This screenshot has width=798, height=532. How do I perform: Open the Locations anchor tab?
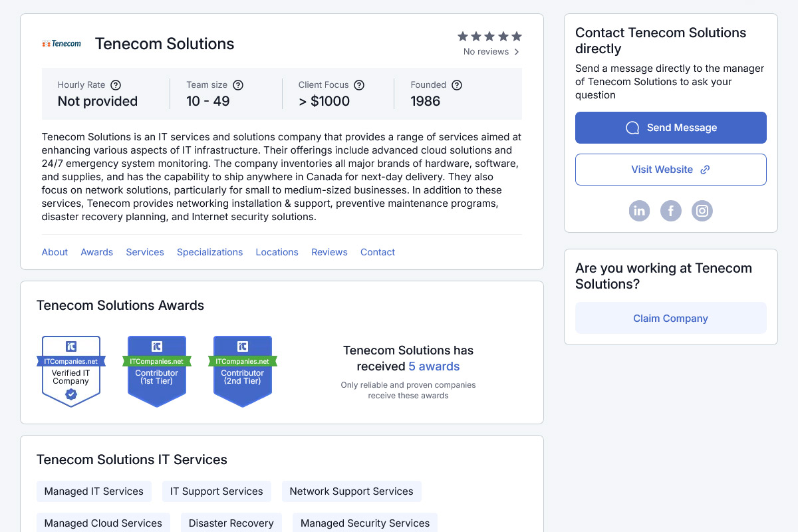tap(277, 252)
